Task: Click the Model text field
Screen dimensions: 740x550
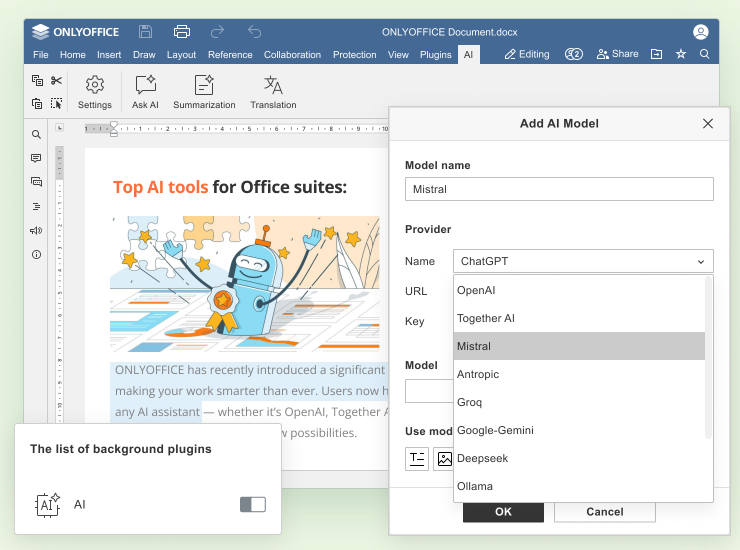Action: pyautogui.click(x=429, y=391)
